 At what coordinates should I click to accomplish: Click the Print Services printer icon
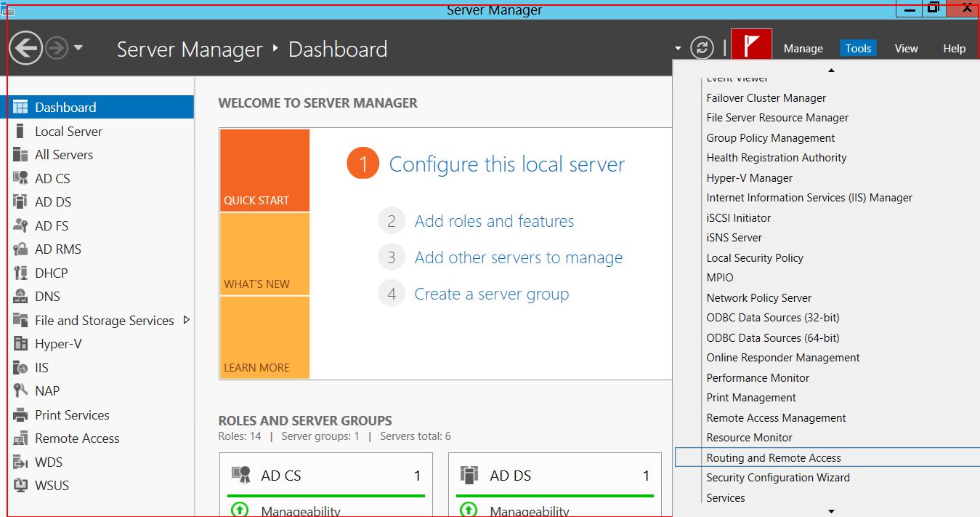21,415
